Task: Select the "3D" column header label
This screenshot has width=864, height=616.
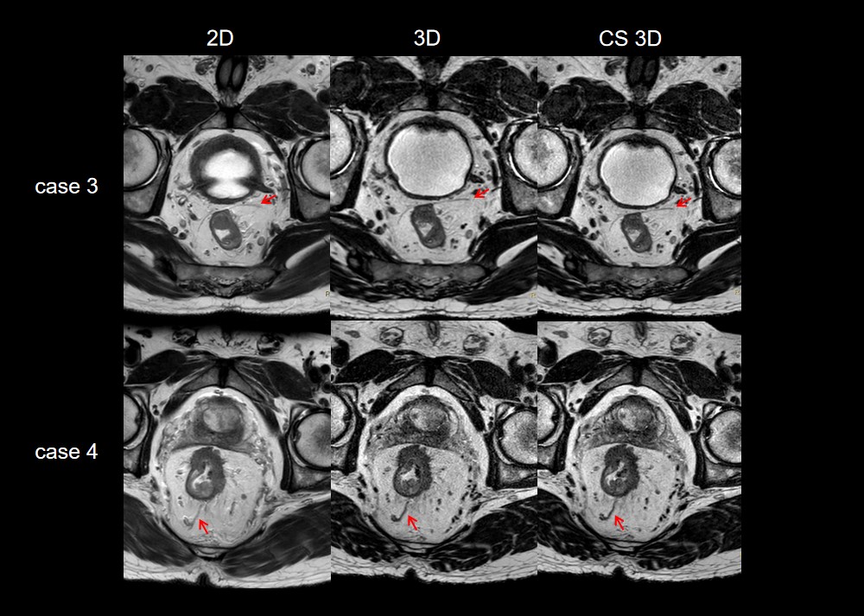Action: click(x=428, y=37)
